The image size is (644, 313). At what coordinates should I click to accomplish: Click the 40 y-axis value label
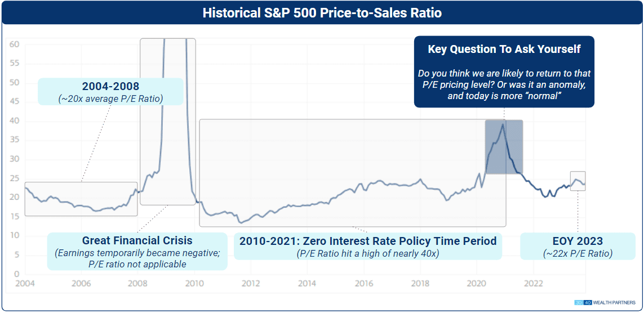[x=15, y=121]
